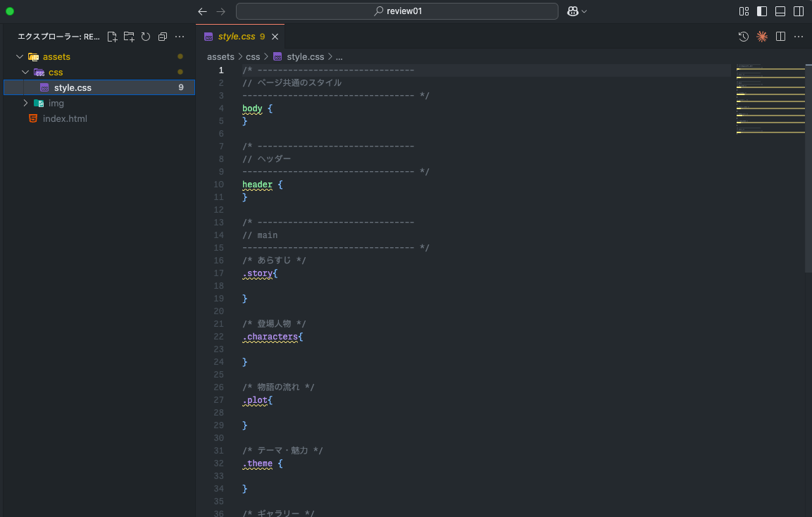Expand the img folder
This screenshot has width=812, height=517.
coord(25,103)
